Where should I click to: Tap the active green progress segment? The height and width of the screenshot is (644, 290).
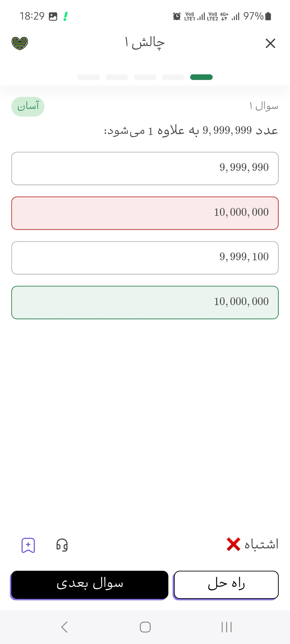201,77
